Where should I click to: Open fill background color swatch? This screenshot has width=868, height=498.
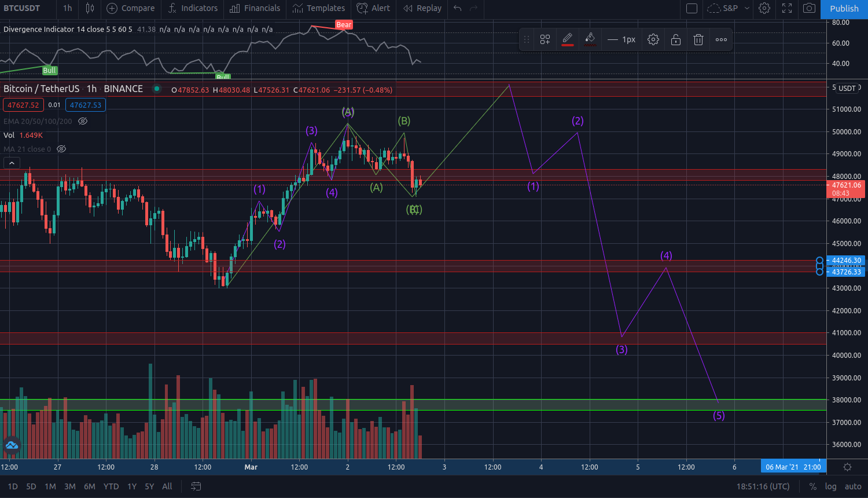[590, 39]
